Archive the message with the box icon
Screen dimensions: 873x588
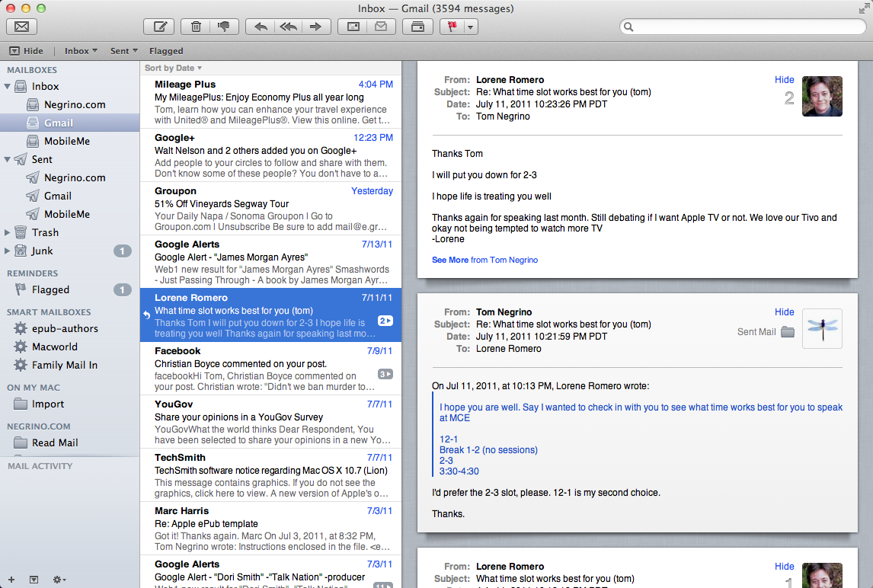pyautogui.click(x=417, y=27)
